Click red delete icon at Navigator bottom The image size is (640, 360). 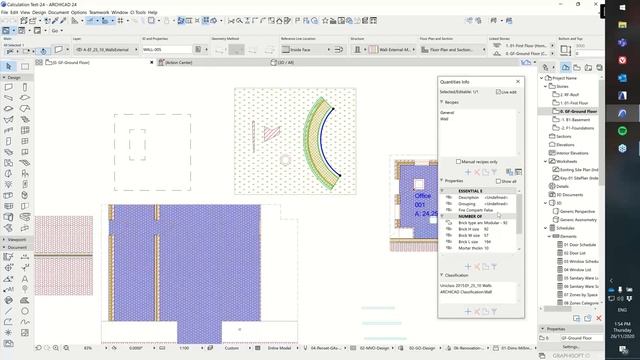point(599,318)
